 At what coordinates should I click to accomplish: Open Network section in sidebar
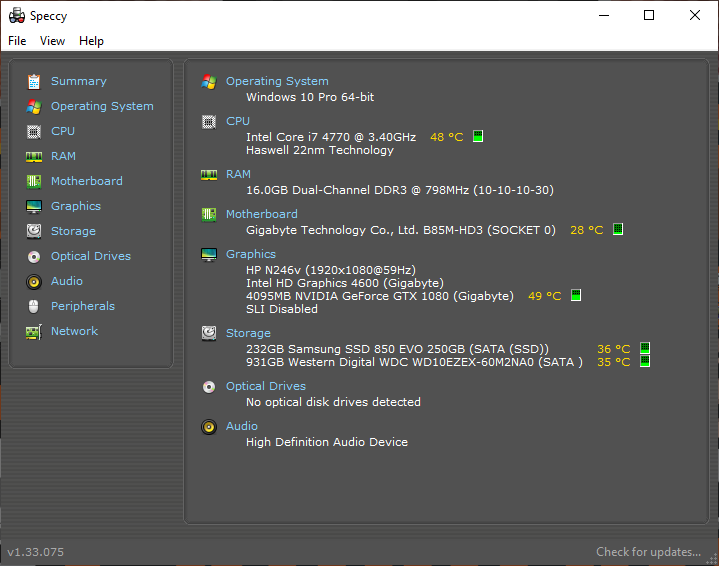click(74, 331)
